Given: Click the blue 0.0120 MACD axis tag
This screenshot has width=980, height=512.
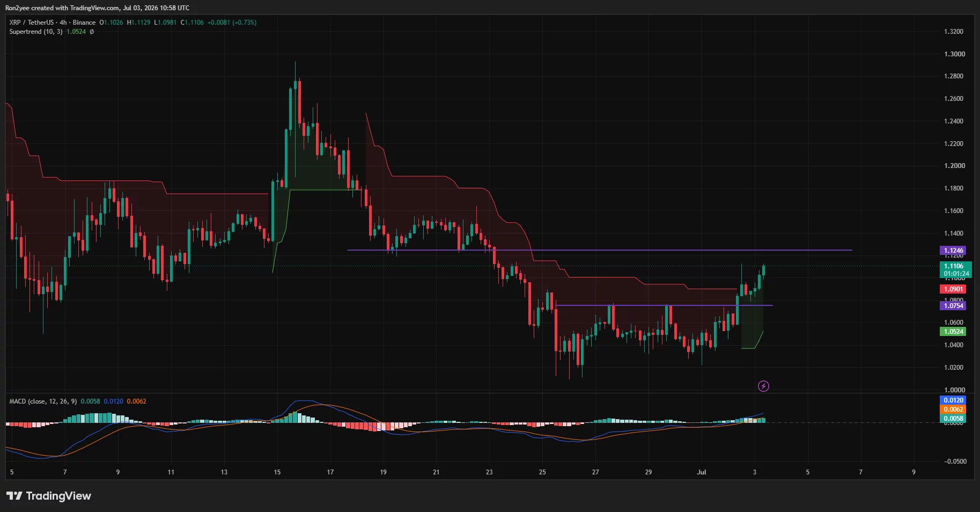Looking at the screenshot, I should (953, 400).
